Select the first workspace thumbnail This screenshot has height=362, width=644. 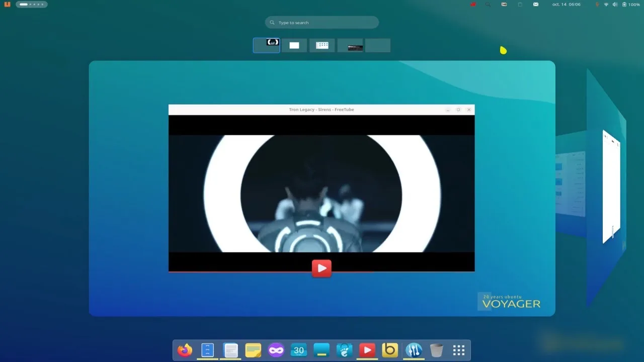tap(267, 45)
